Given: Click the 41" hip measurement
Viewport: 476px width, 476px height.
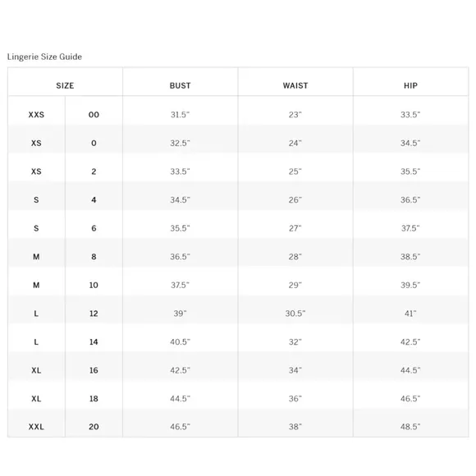Looking at the screenshot, I should 410,314.
